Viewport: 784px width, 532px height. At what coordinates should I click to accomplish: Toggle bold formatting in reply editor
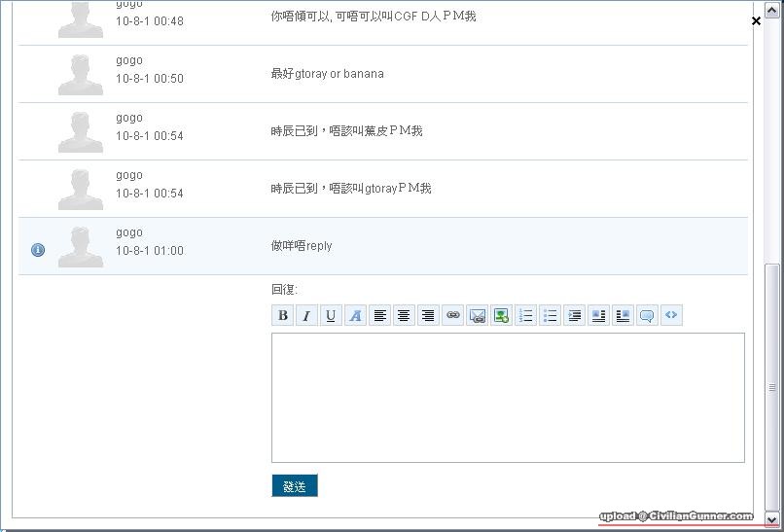[283, 315]
